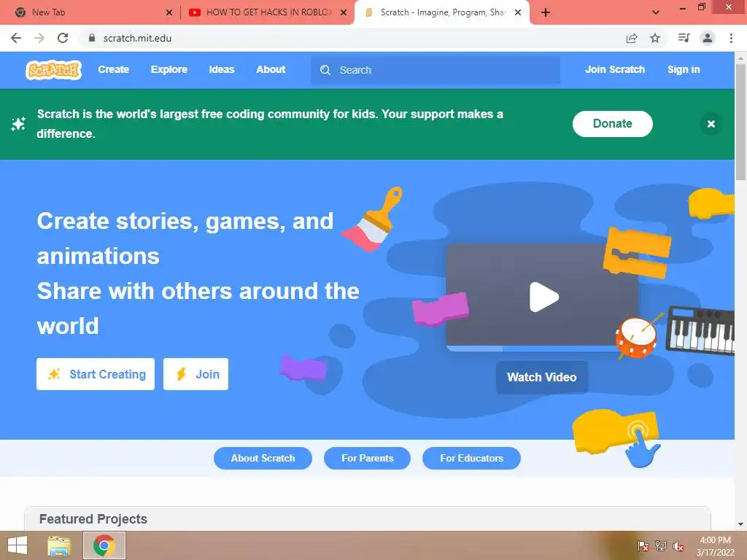This screenshot has height=560, width=747.
Task: Open the Chrome profile avatar
Action: [708, 38]
